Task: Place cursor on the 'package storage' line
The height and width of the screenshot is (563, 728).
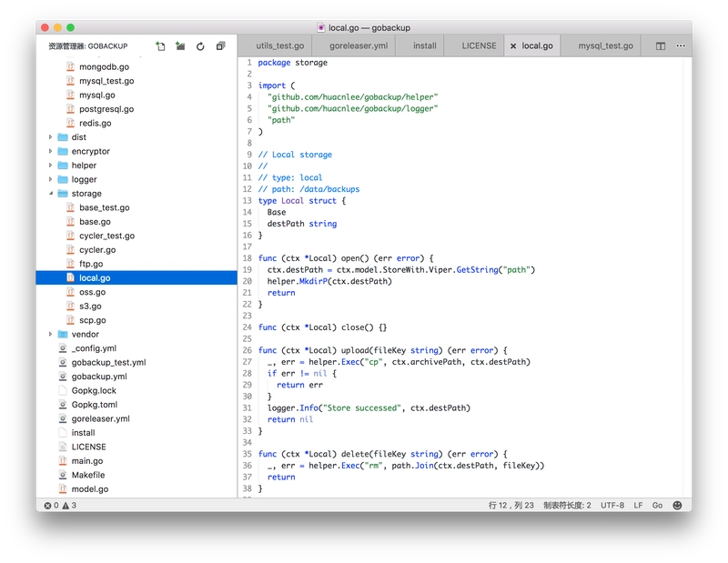Action: (x=292, y=63)
